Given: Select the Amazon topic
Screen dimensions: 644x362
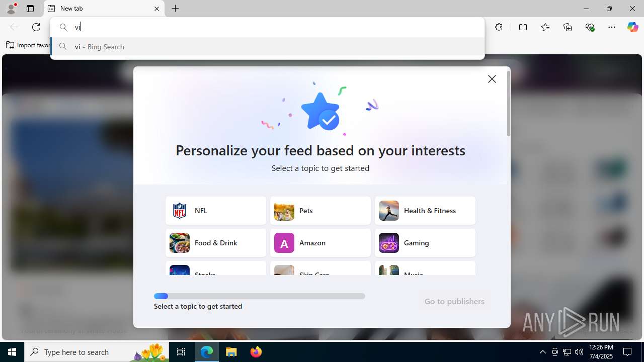Looking at the screenshot, I should coord(320,243).
